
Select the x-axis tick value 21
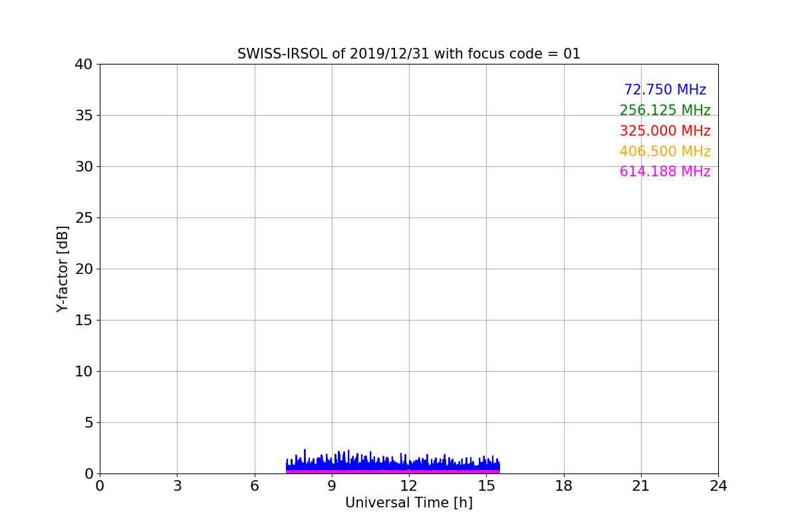click(x=641, y=486)
